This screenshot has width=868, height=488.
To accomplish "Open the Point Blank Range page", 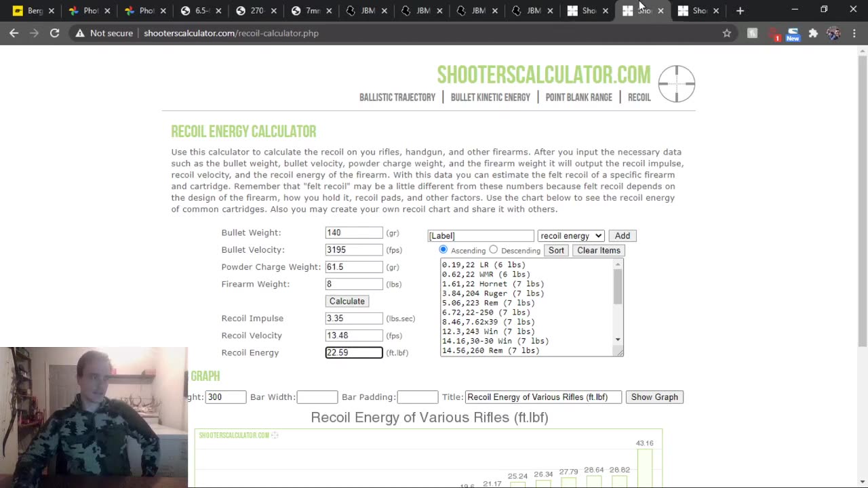I will point(578,98).
